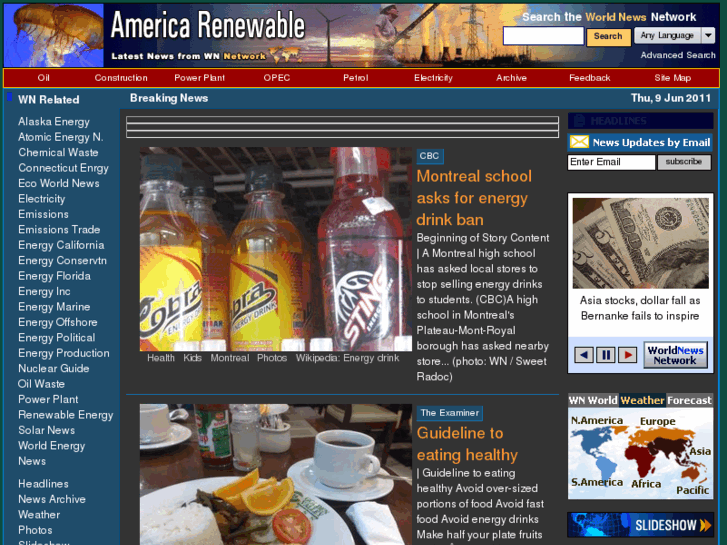The height and width of the screenshot is (545, 727).
Task: Click the Montreal tag link
Action: point(230,358)
